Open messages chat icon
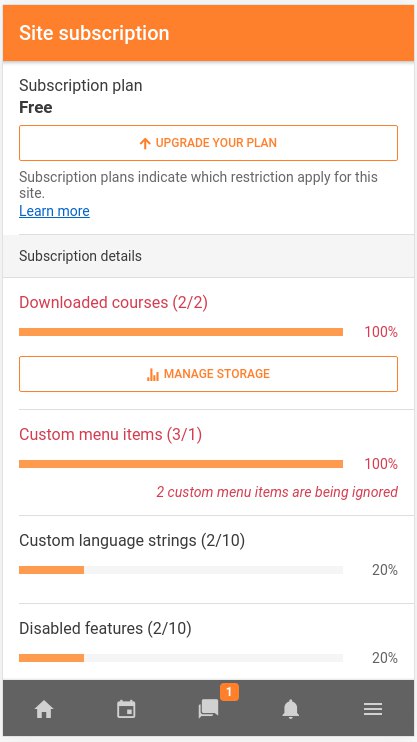This screenshot has height=742, width=417. (x=208, y=709)
